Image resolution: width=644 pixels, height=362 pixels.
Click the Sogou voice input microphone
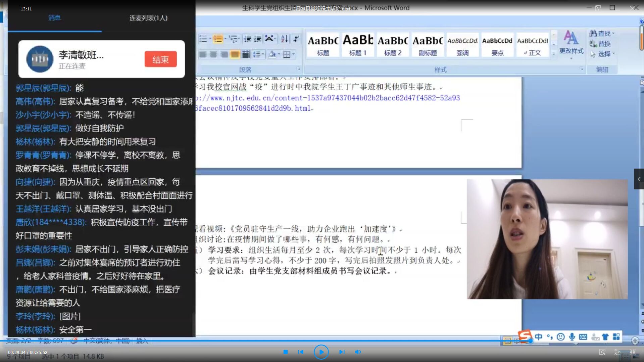click(572, 337)
